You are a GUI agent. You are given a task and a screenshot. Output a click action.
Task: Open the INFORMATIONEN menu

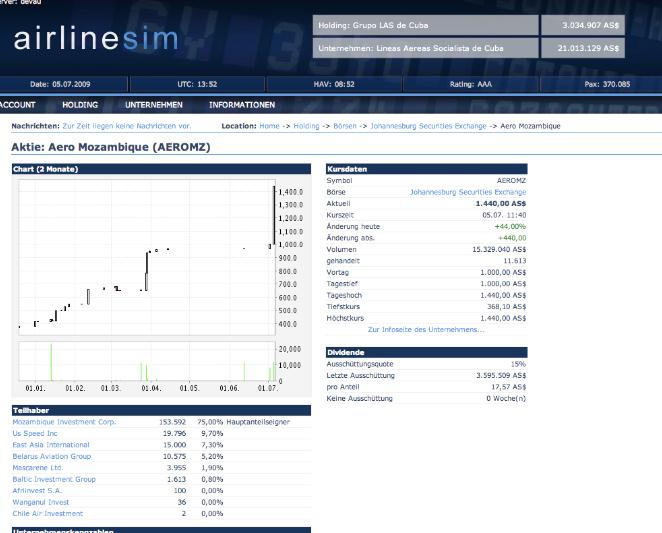coord(242,105)
